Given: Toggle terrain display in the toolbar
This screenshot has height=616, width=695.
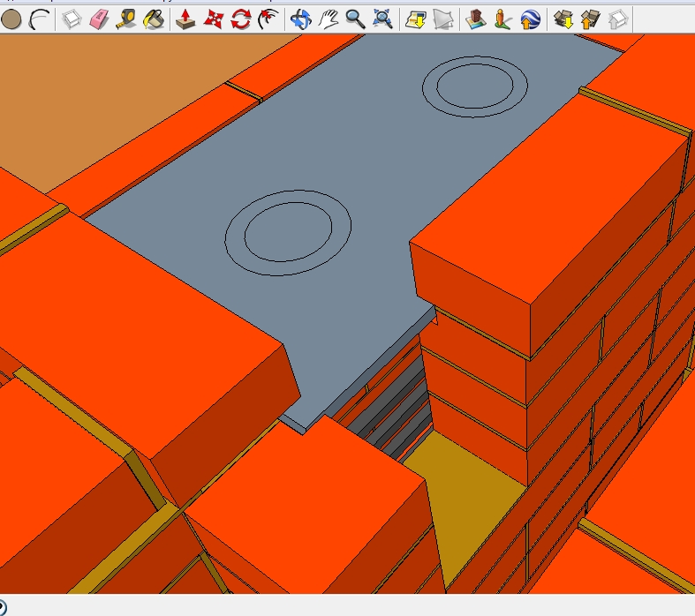Looking at the screenshot, I should [x=445, y=19].
